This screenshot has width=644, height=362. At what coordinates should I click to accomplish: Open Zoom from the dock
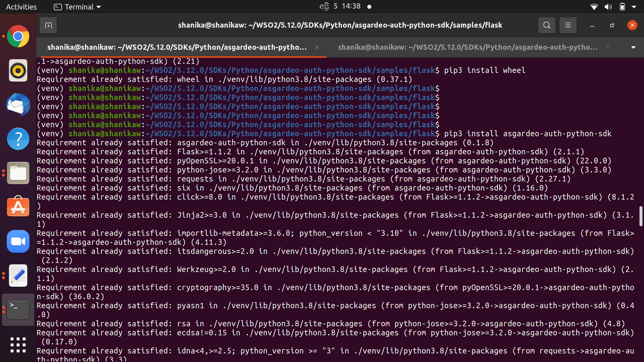click(18, 241)
